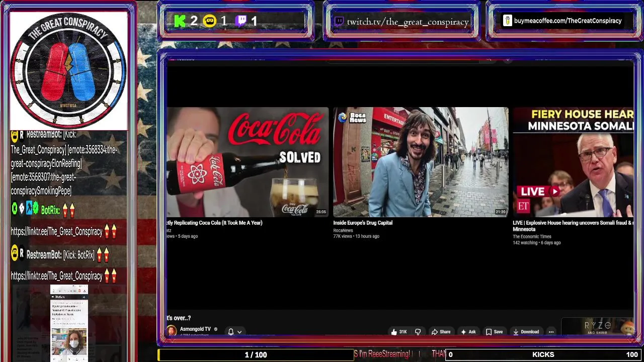Click the purple Twitch viewer count icon

coord(242,21)
